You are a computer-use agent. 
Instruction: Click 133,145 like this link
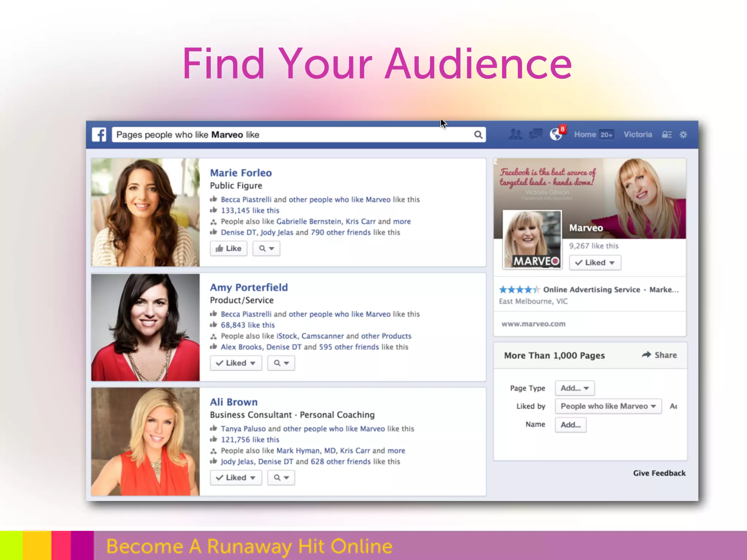tap(250, 210)
